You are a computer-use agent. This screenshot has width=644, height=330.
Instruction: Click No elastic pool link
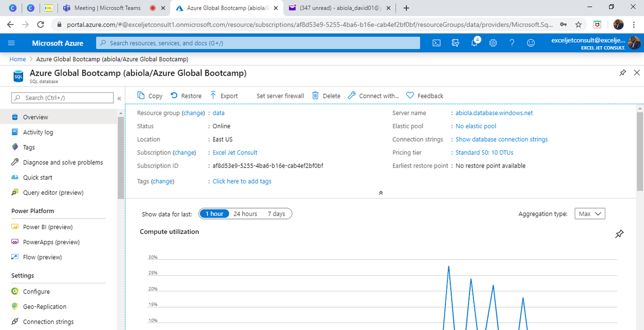pyautogui.click(x=476, y=126)
